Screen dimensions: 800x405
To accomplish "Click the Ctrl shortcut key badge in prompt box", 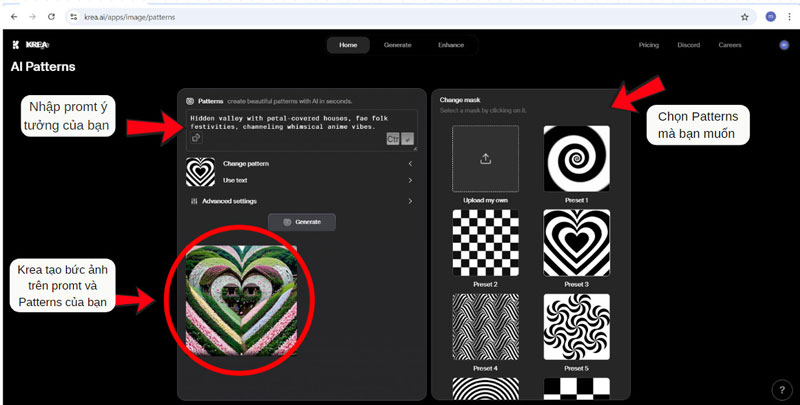I will pyautogui.click(x=393, y=139).
